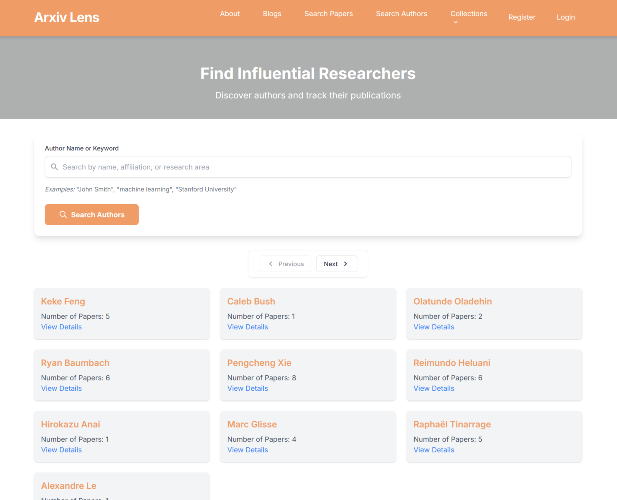Image resolution: width=617 pixels, height=500 pixels.
Task: Click the Register link
Action: pyautogui.click(x=521, y=17)
